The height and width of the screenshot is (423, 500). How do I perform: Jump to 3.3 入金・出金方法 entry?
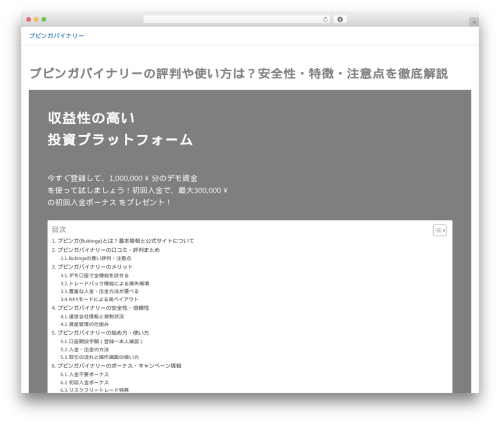pos(99,291)
